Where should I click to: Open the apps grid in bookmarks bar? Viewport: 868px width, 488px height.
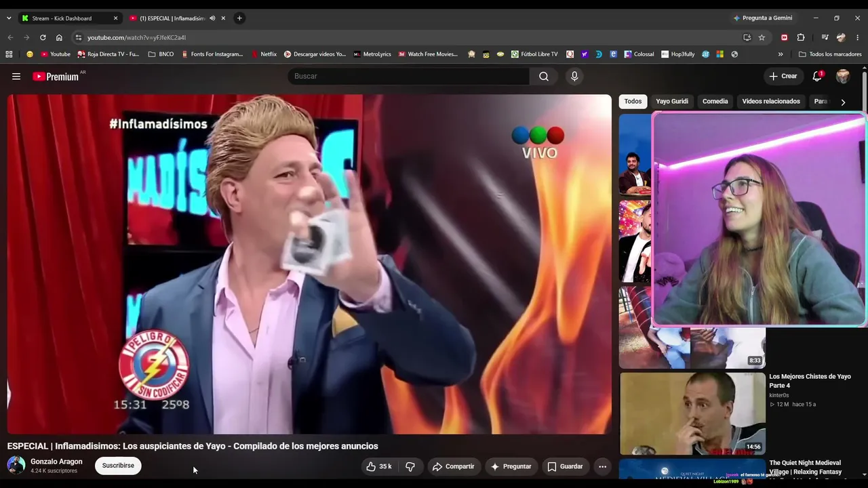pyautogui.click(x=9, y=54)
